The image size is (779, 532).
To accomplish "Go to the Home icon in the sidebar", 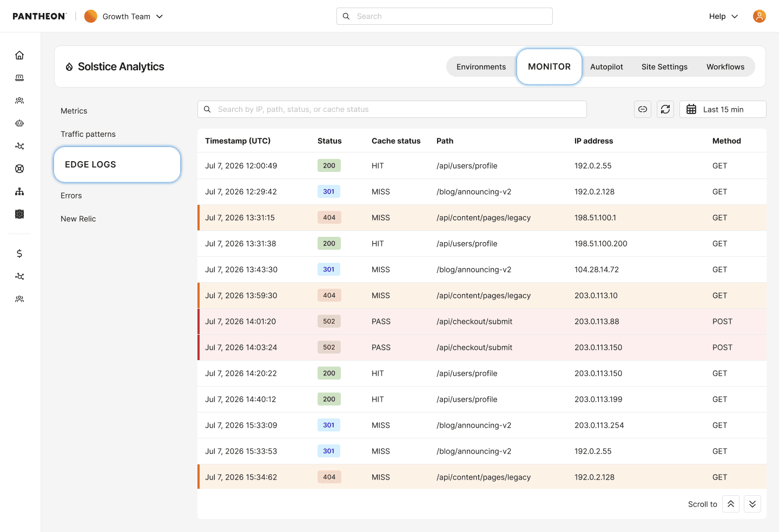I will coord(19,55).
